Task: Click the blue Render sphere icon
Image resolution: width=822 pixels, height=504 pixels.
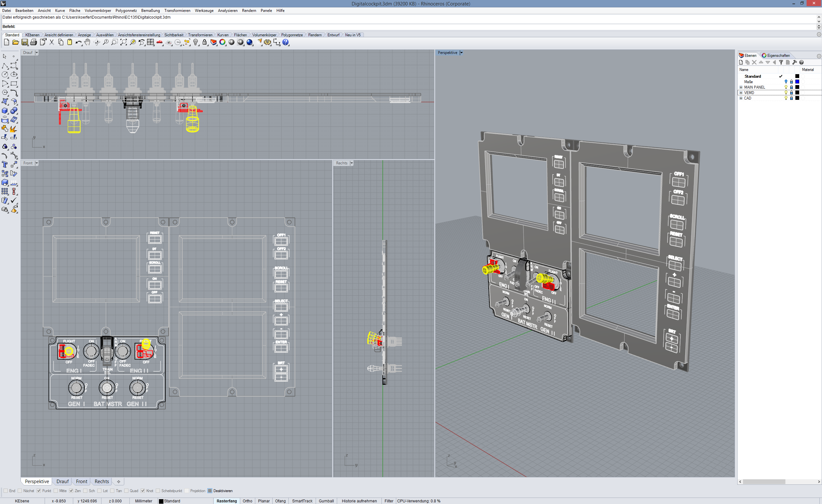Action: click(249, 42)
